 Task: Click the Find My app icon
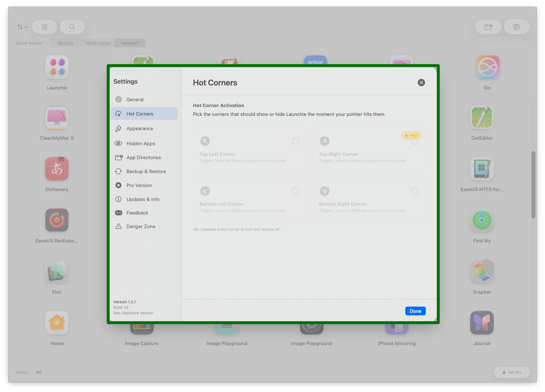[482, 220]
